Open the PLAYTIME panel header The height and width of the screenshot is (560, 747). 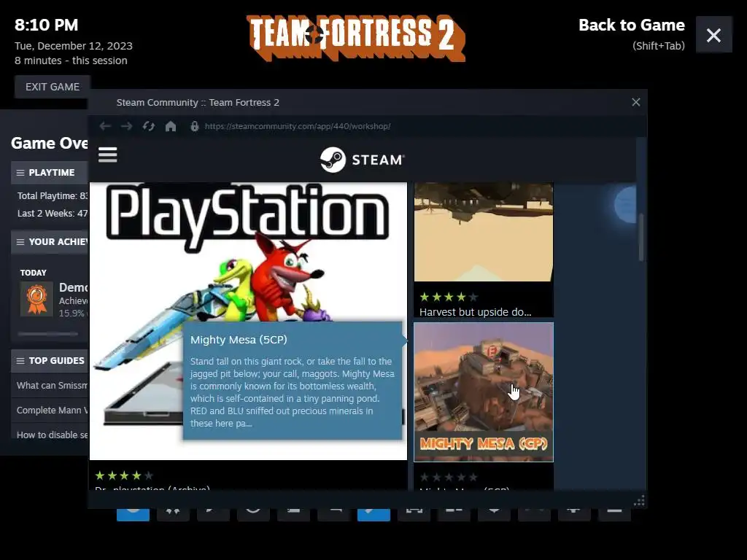pos(50,172)
